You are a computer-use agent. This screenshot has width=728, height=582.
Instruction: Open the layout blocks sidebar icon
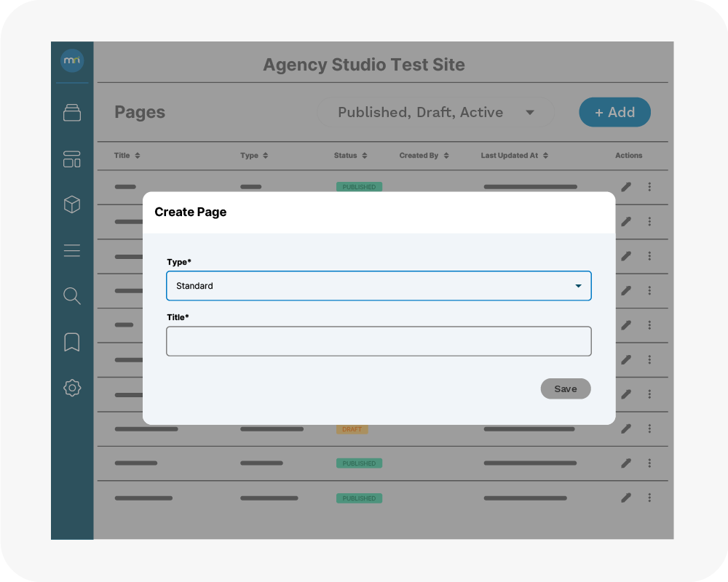coord(72,159)
